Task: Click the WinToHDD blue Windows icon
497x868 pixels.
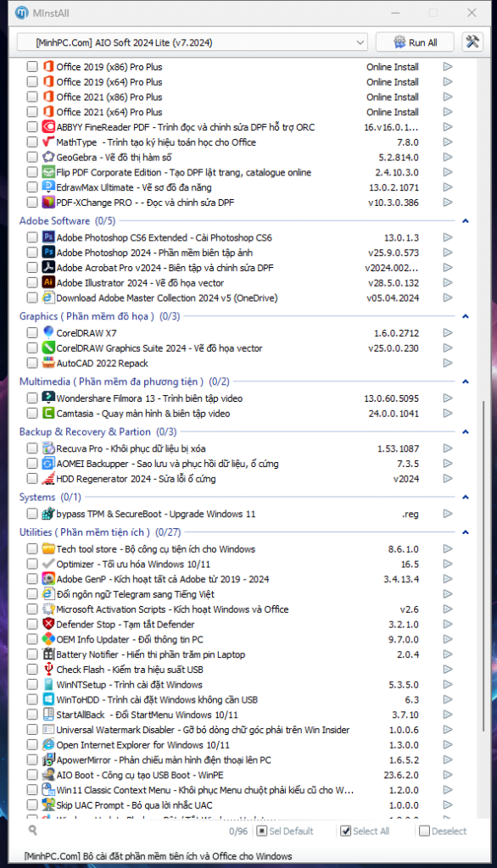Action: point(48,699)
